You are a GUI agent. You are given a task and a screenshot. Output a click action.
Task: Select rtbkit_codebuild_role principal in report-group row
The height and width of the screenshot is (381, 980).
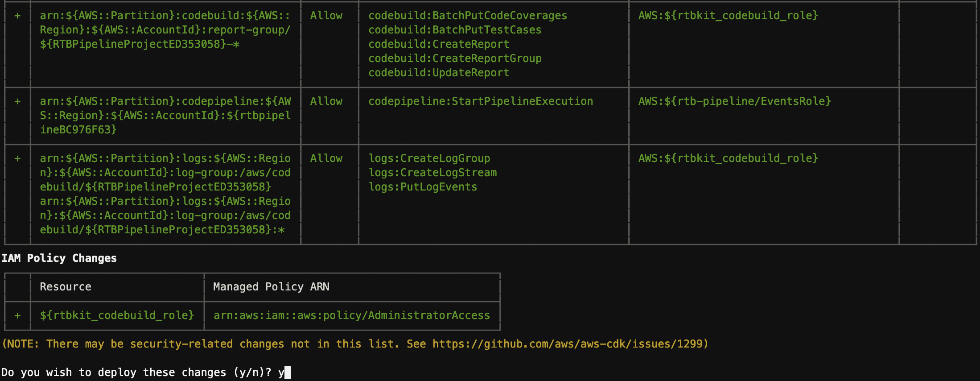pyautogui.click(x=729, y=16)
